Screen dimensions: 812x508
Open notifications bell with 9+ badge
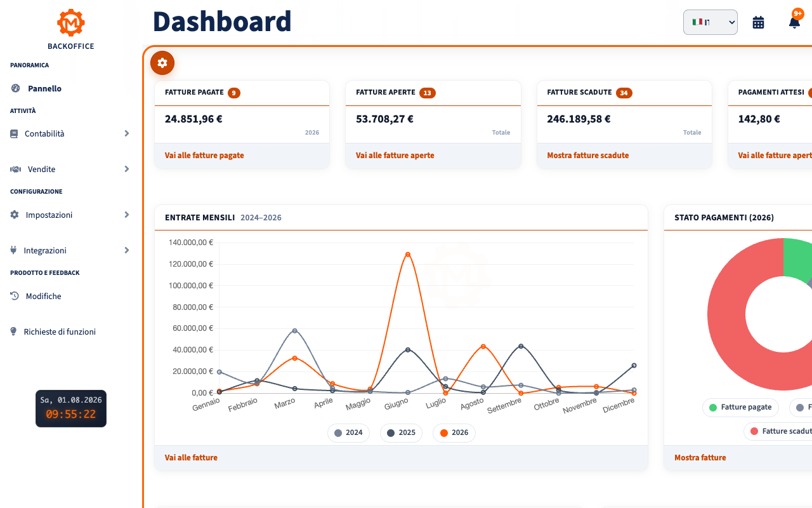point(794,22)
